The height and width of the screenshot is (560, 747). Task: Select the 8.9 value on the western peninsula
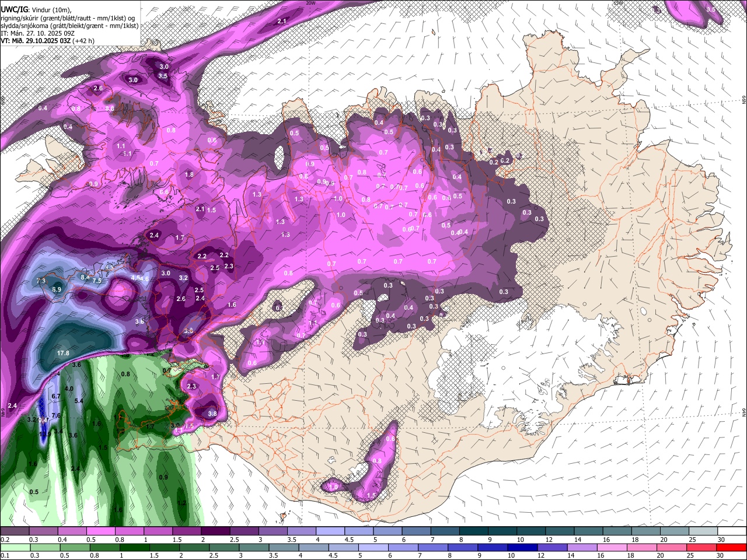(x=57, y=289)
